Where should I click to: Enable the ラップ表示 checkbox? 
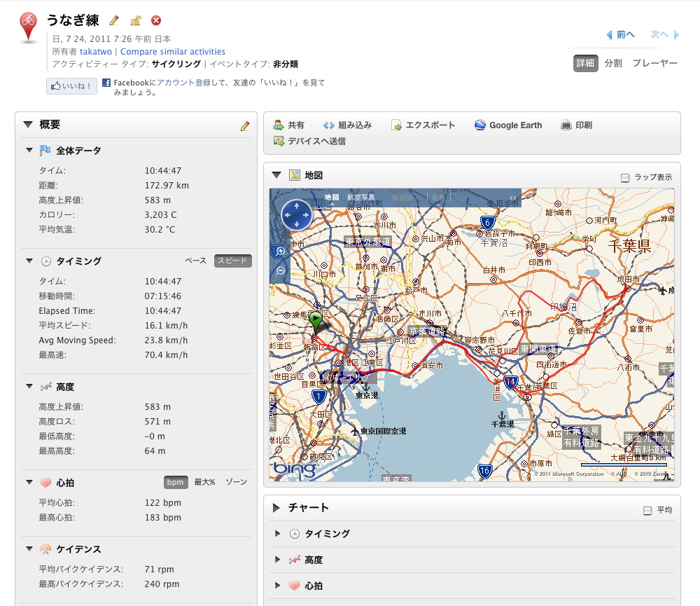tap(625, 178)
